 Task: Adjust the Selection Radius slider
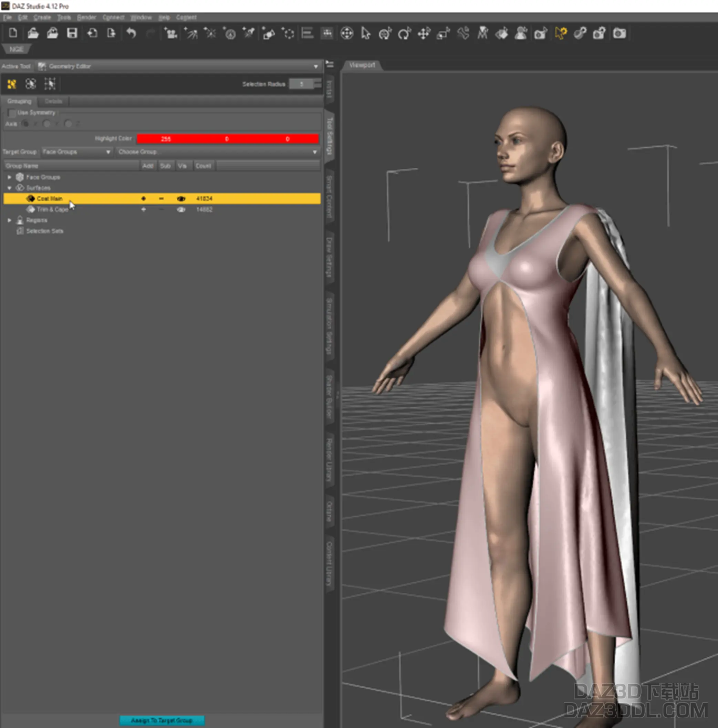[305, 84]
